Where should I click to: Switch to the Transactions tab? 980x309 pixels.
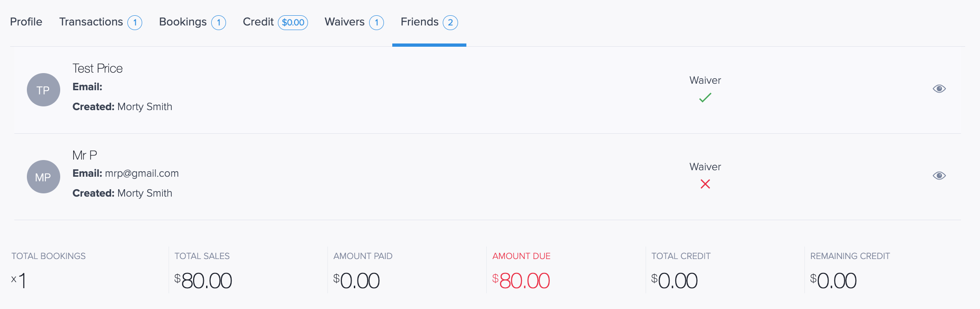[91, 22]
